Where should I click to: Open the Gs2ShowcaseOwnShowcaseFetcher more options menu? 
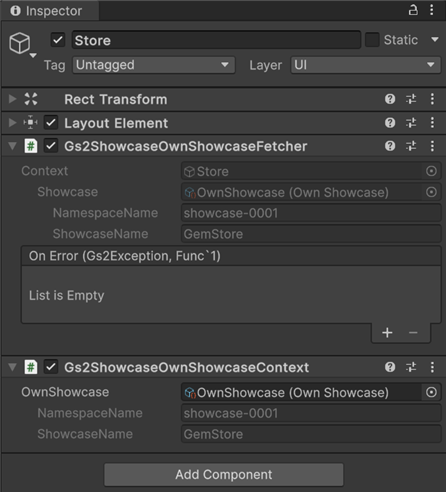coord(432,146)
